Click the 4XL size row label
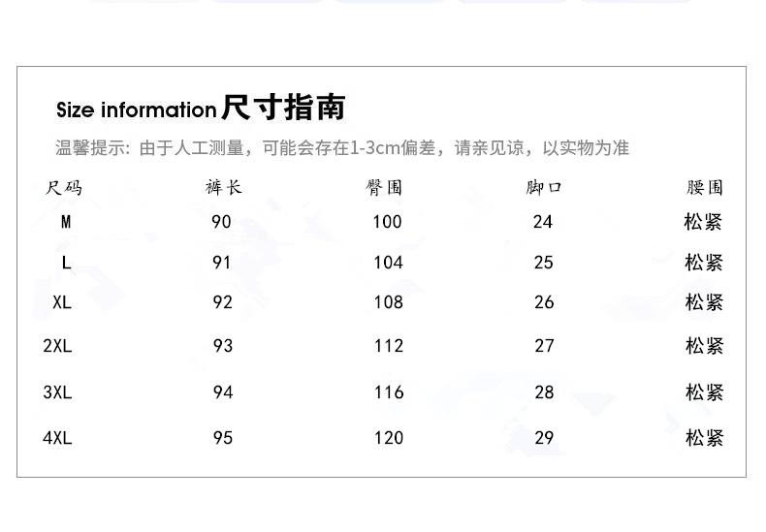This screenshot has width=766, height=532. pyautogui.click(x=57, y=438)
